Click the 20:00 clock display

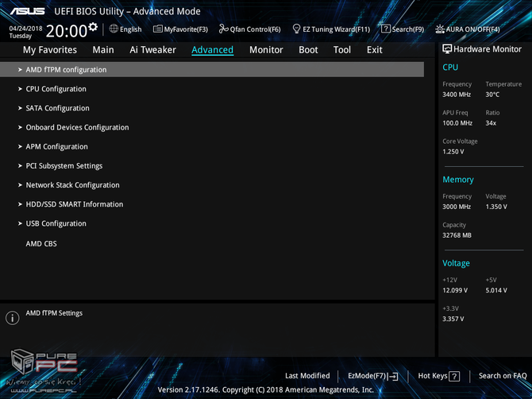(x=67, y=31)
